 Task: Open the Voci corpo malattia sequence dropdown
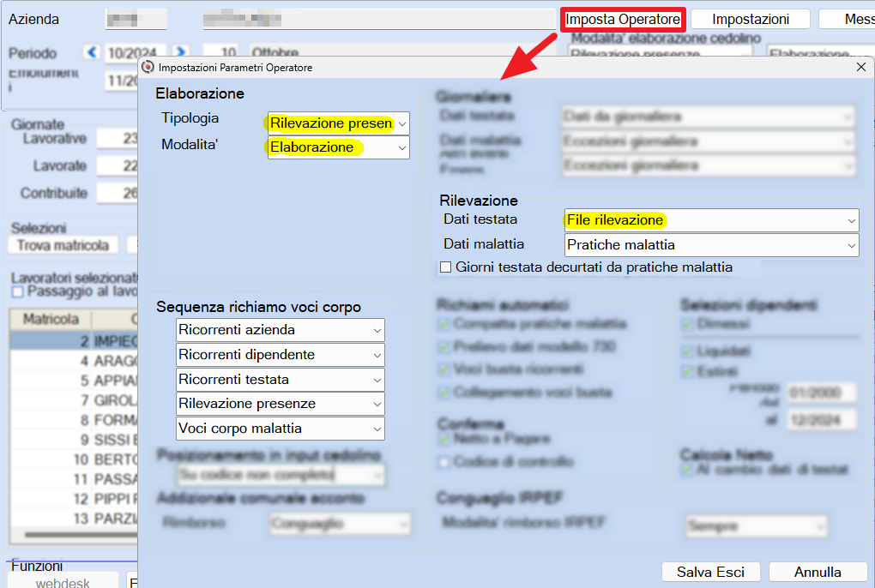pyautogui.click(x=281, y=429)
